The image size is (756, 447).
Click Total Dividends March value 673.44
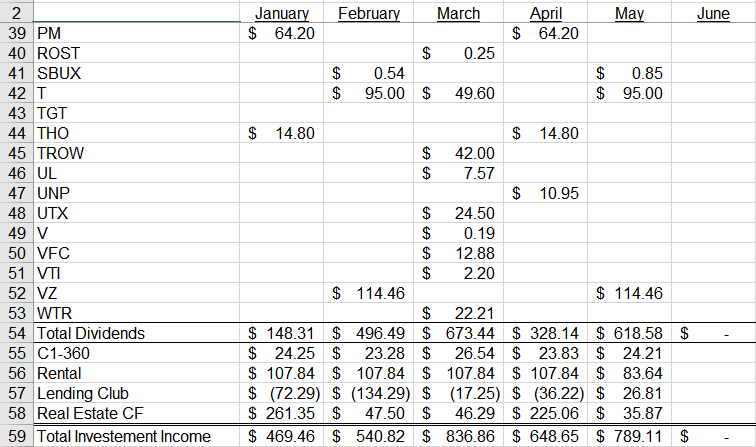point(458,333)
